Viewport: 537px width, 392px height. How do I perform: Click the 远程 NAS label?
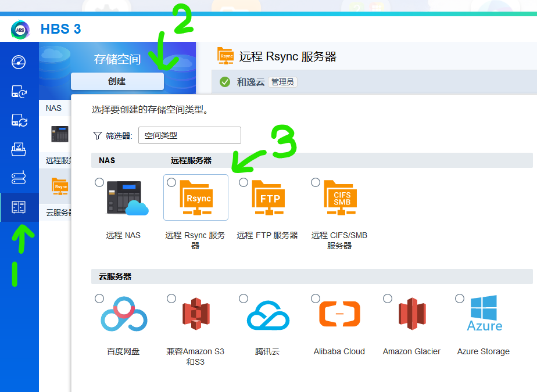coord(123,236)
